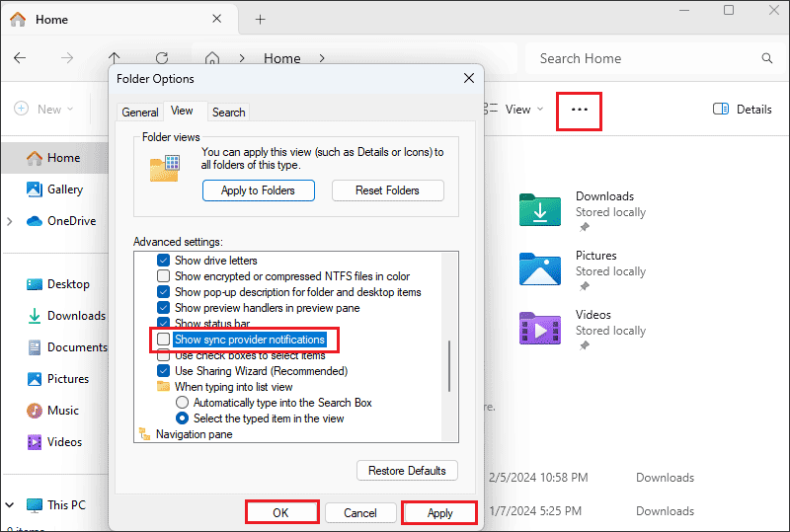Toggle the Details pane button
This screenshot has width=790, height=532.
[743, 109]
